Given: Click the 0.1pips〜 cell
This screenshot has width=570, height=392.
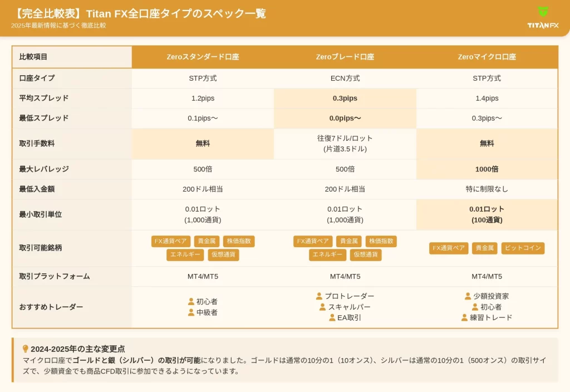Looking at the screenshot, I should tap(203, 118).
